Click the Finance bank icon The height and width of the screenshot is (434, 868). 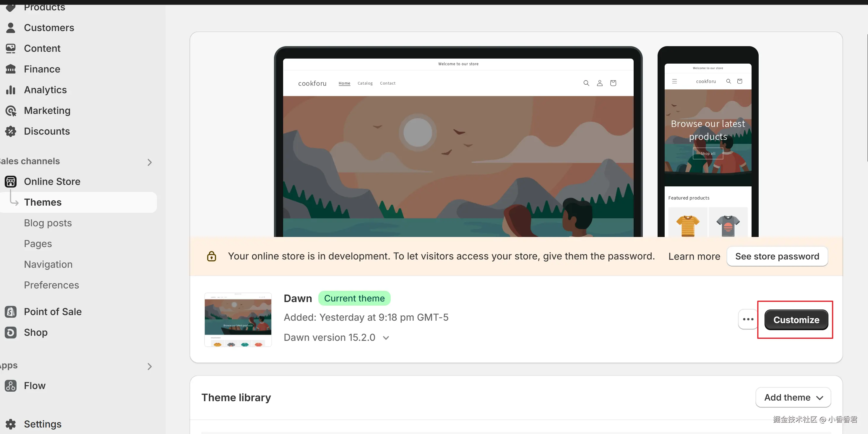[11, 69]
